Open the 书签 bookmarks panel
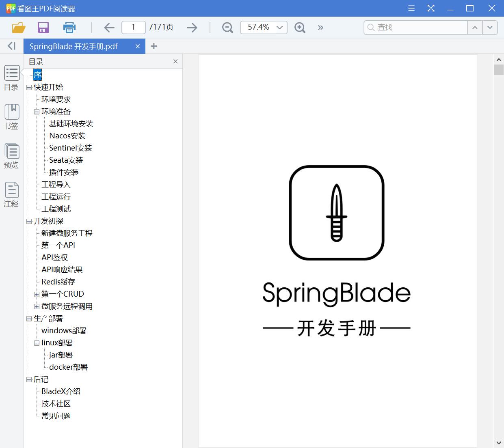The height and width of the screenshot is (448, 504). [x=11, y=117]
